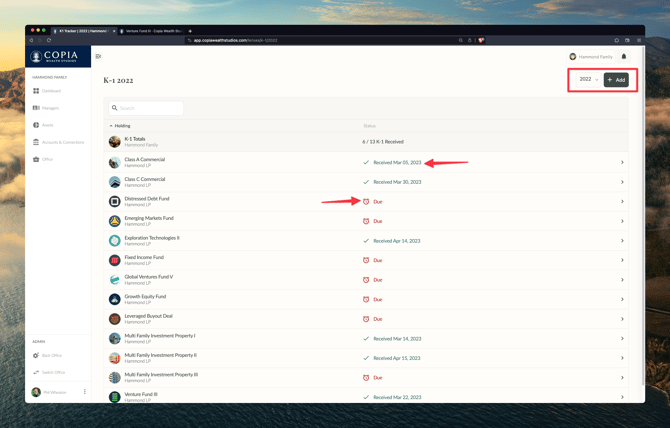The height and width of the screenshot is (428, 670).
Task: Open Back Office gear icon
Action: [x=36, y=355]
